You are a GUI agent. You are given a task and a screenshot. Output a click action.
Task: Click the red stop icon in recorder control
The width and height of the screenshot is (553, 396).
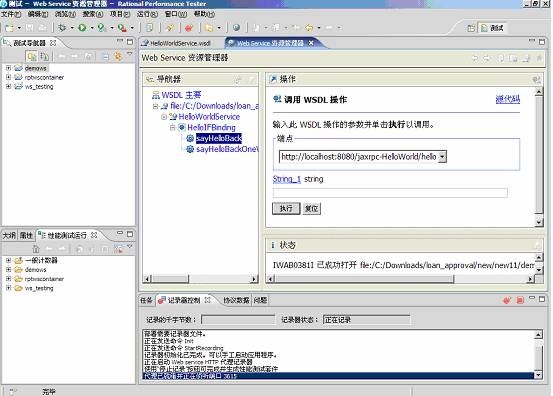coord(520,300)
